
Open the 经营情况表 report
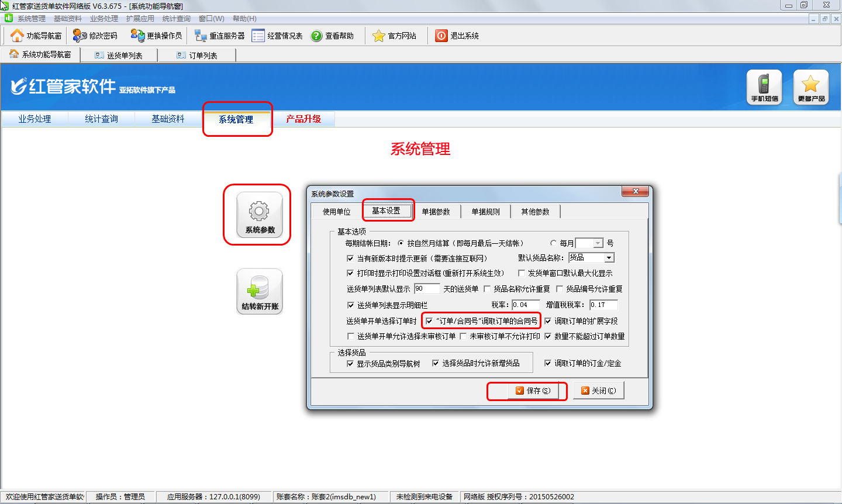pos(258,36)
